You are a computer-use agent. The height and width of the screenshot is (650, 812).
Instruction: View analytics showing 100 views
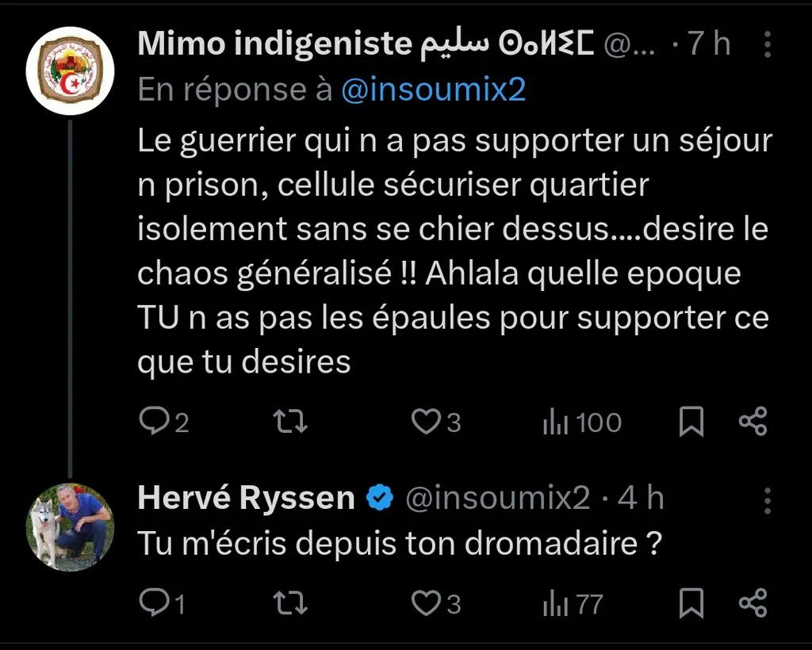[x=581, y=422]
